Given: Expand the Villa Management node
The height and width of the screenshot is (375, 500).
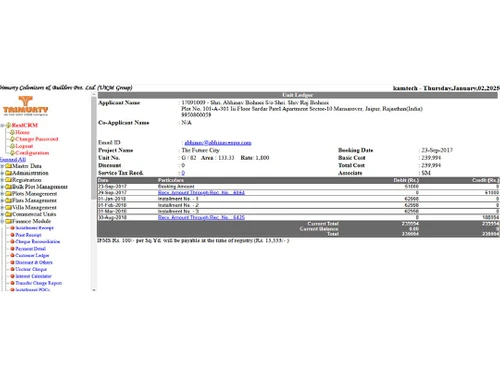Looking at the screenshot, I should (2, 207).
